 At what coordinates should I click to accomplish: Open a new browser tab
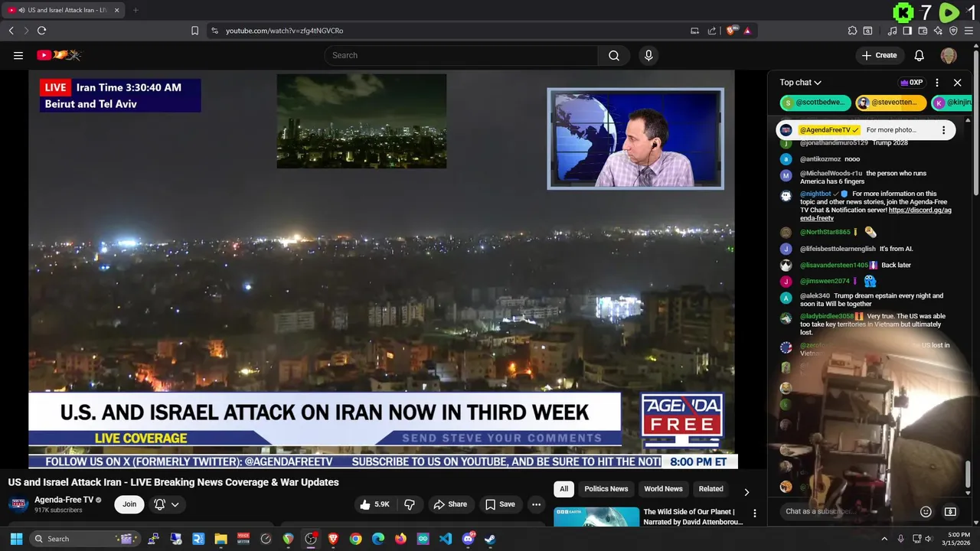click(136, 10)
